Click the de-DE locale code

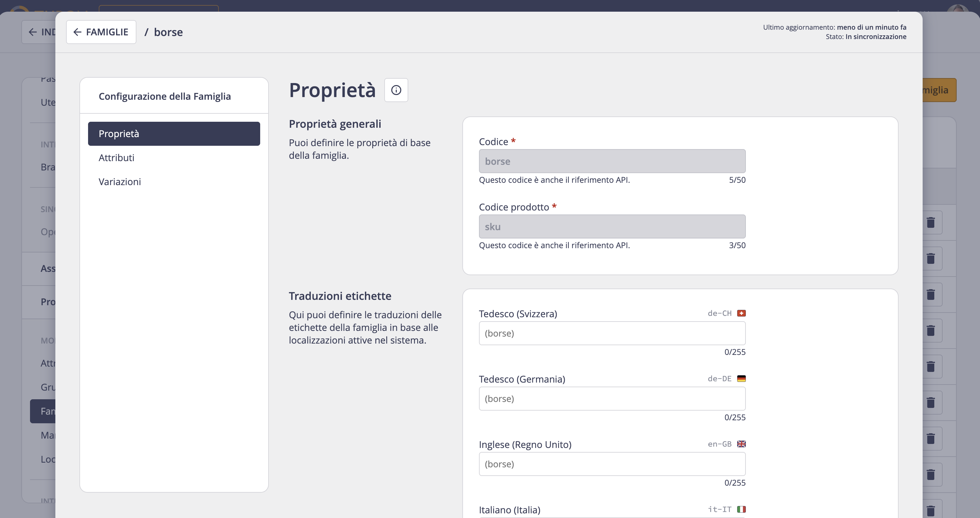[719, 379]
